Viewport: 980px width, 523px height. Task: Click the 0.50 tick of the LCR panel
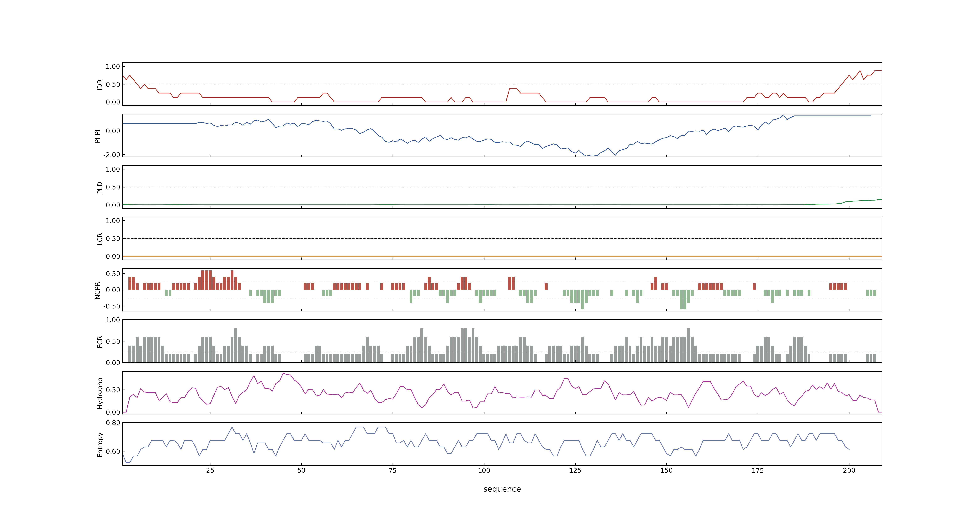[x=113, y=239]
